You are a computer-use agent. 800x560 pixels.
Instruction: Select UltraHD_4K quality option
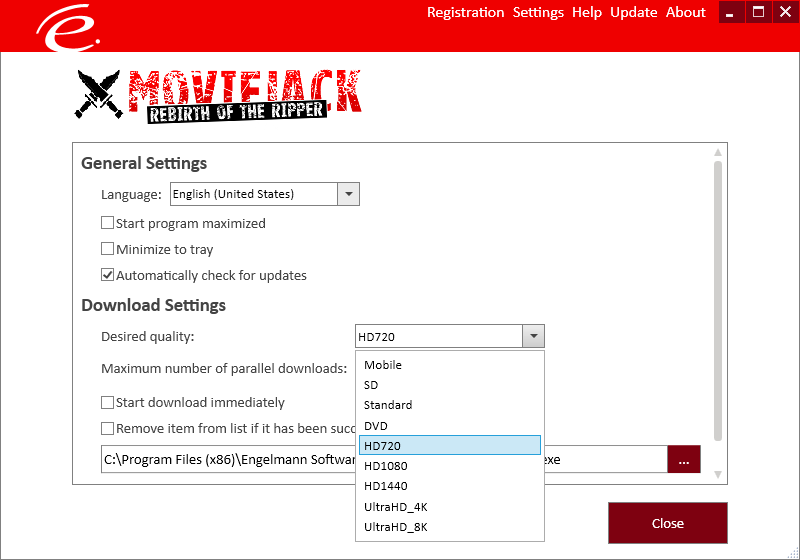pos(449,506)
